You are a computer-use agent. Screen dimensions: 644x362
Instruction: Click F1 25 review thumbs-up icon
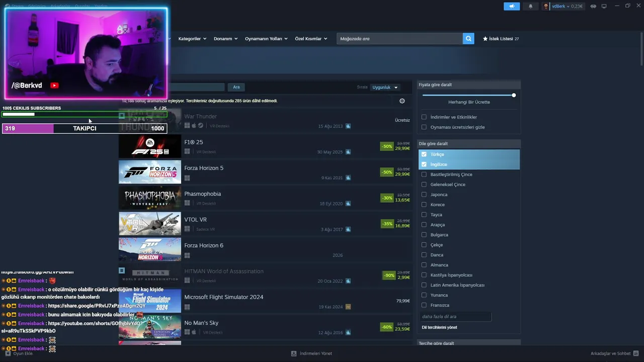348,152
